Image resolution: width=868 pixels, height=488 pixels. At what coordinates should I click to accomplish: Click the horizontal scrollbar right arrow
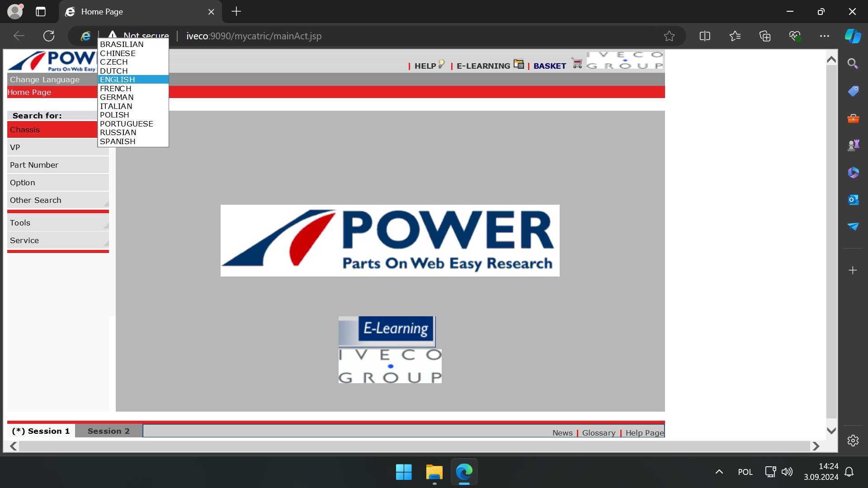816,446
